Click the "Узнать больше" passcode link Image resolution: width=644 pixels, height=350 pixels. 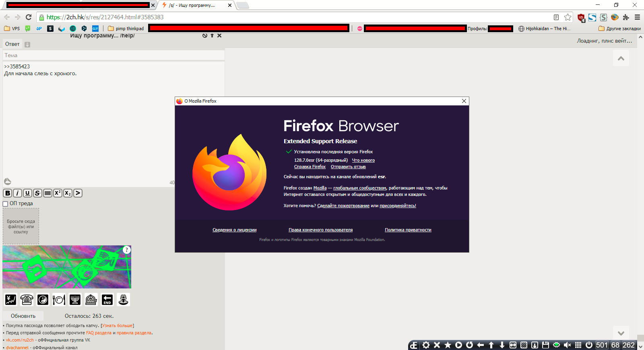(x=118, y=326)
